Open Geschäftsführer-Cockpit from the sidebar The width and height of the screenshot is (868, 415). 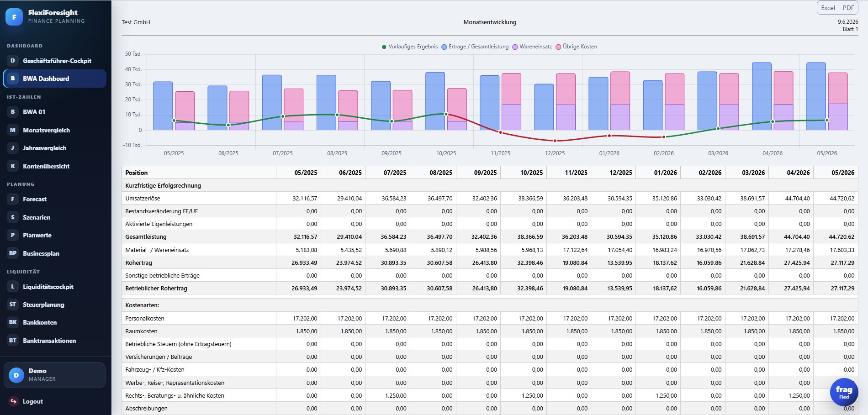tap(55, 61)
